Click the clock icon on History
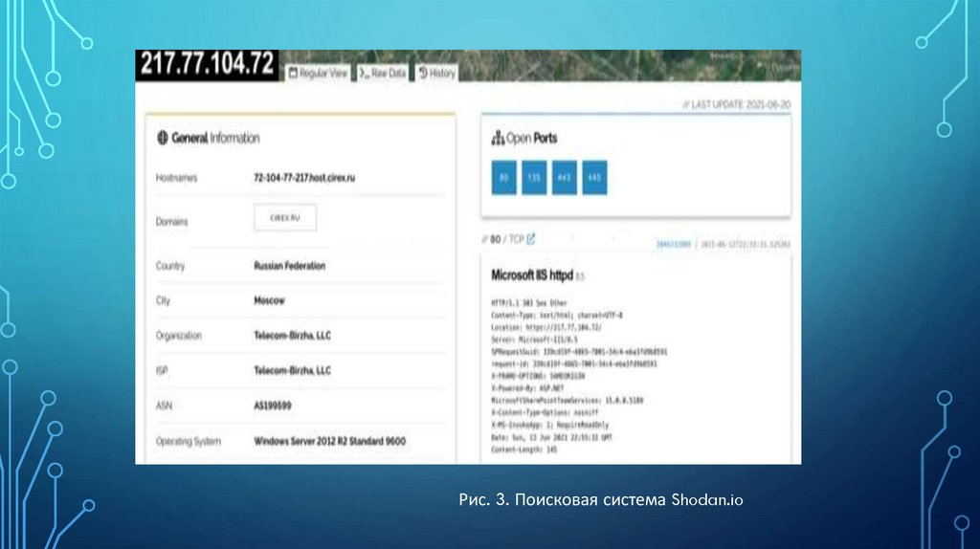This screenshot has height=549, width=980. (423, 73)
